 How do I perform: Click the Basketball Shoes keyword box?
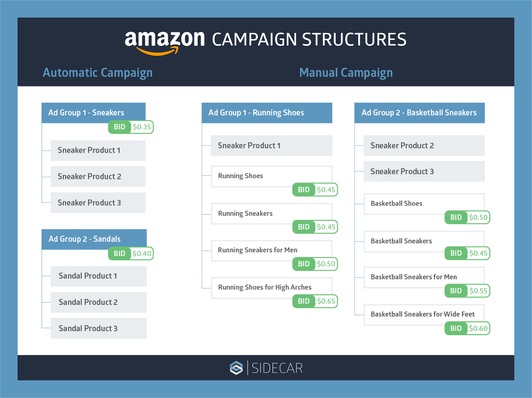(x=424, y=204)
